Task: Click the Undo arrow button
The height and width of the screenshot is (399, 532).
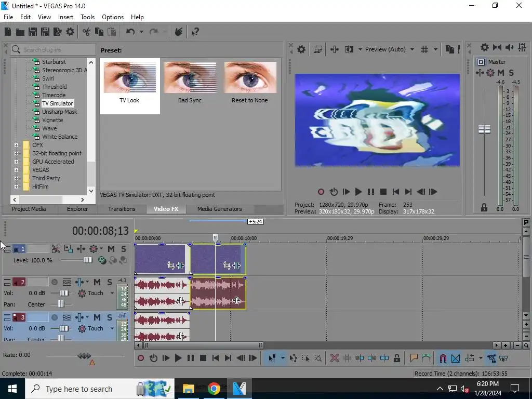Action: click(x=130, y=32)
